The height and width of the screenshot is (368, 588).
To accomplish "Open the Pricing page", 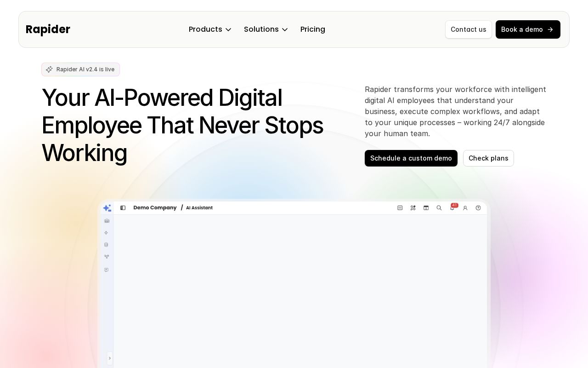I will click(312, 29).
